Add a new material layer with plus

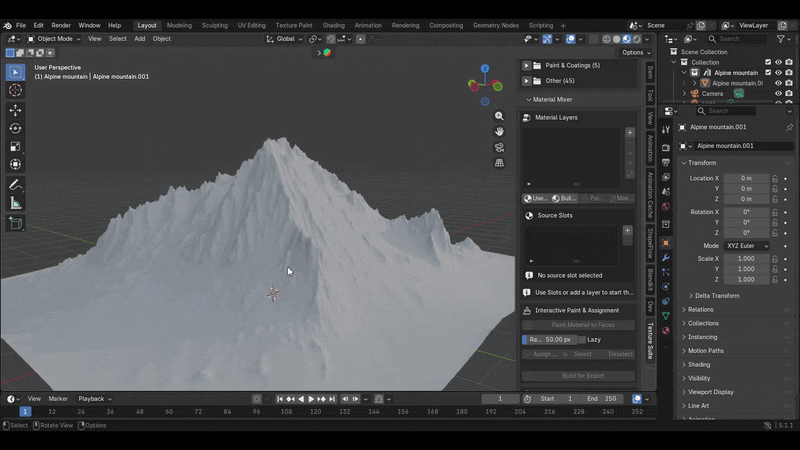point(630,133)
